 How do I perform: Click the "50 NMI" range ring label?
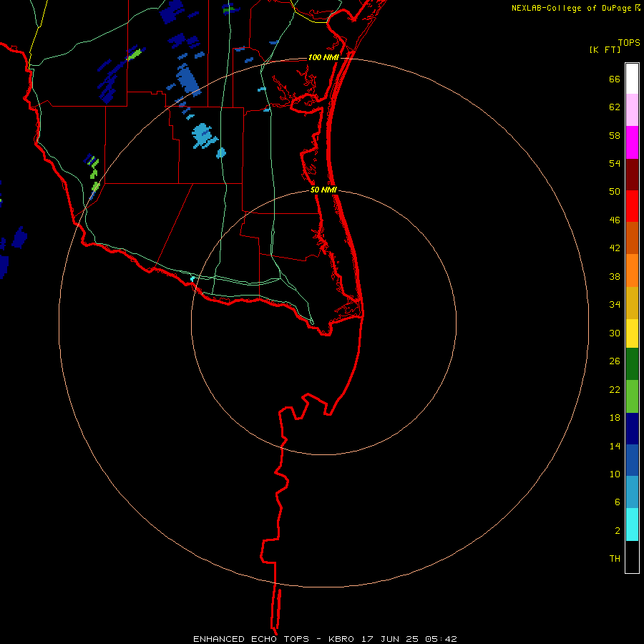pyautogui.click(x=323, y=190)
